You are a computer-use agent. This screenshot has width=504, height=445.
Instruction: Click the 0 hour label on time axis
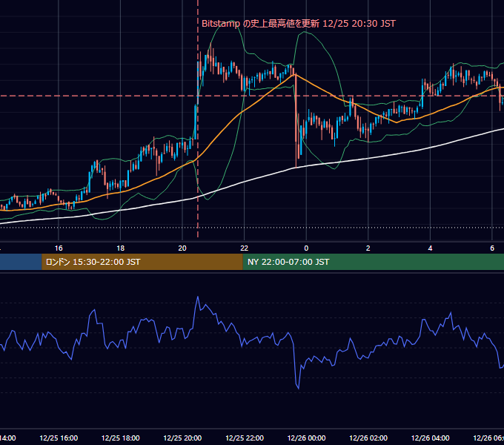pos(306,248)
